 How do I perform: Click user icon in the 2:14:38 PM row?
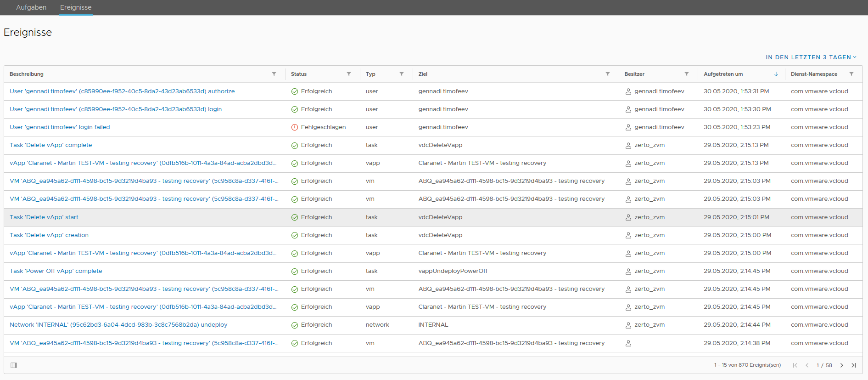[x=628, y=343]
